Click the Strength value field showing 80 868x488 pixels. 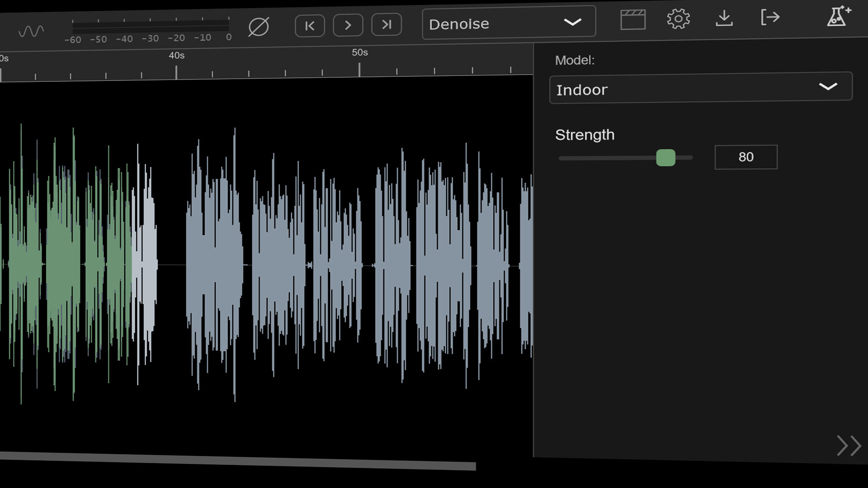point(745,157)
